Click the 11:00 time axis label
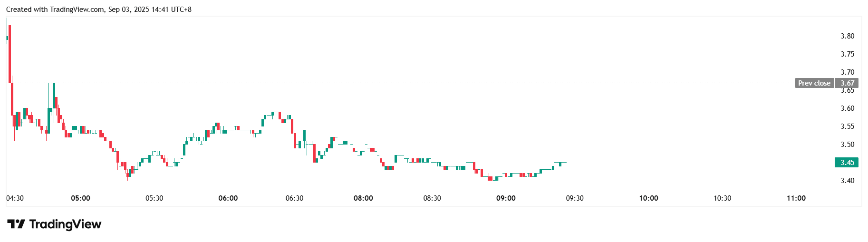This screenshot has height=242, width=868. point(796,198)
